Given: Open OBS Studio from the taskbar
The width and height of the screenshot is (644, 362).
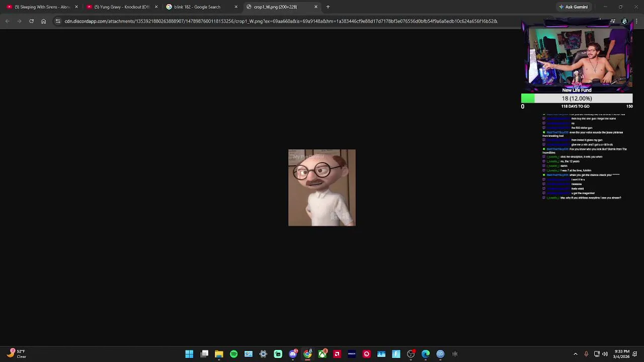Looking at the screenshot, I should (411, 354).
